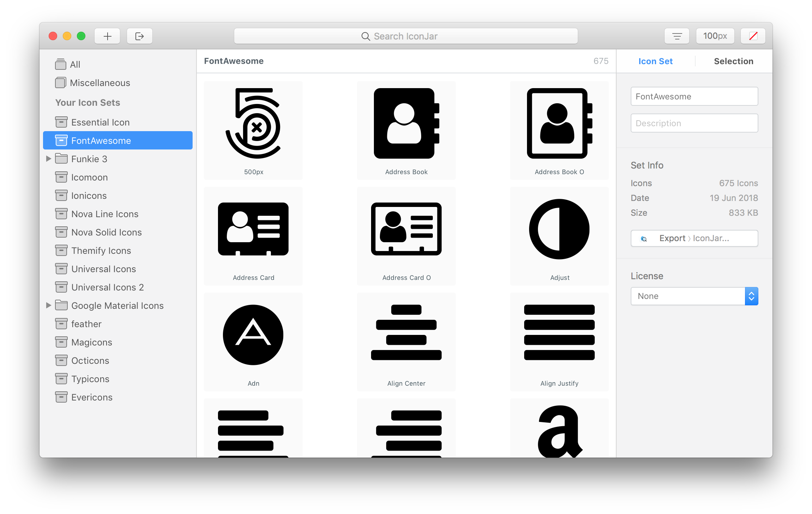
Task: Open the License dropdown set to None
Action: (x=694, y=296)
